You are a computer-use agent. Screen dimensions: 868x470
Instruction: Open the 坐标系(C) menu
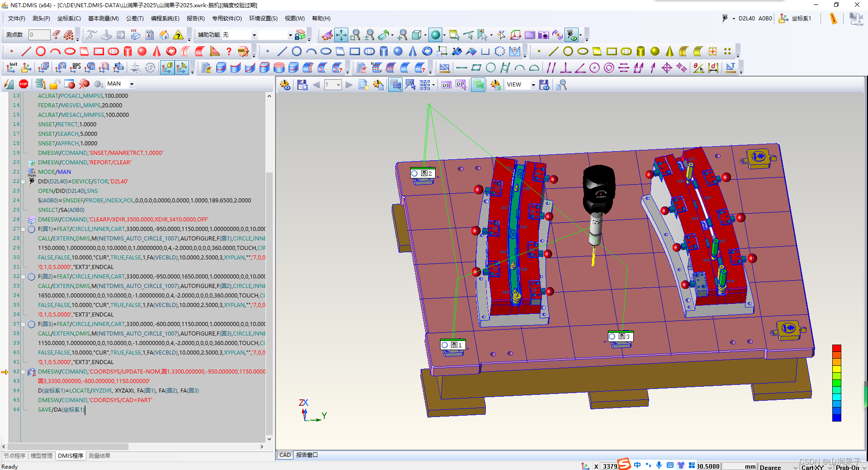(x=69, y=19)
